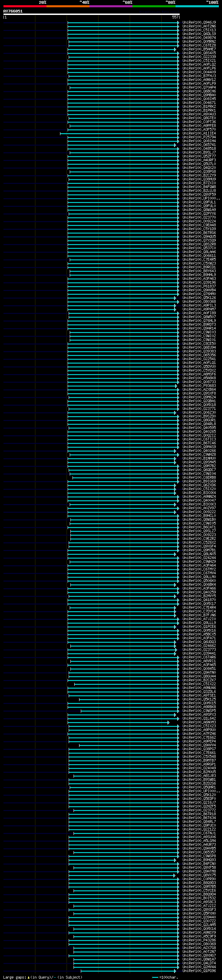View hit UniRef100_O48518
The image size is (222, 980).
(199, 148)
